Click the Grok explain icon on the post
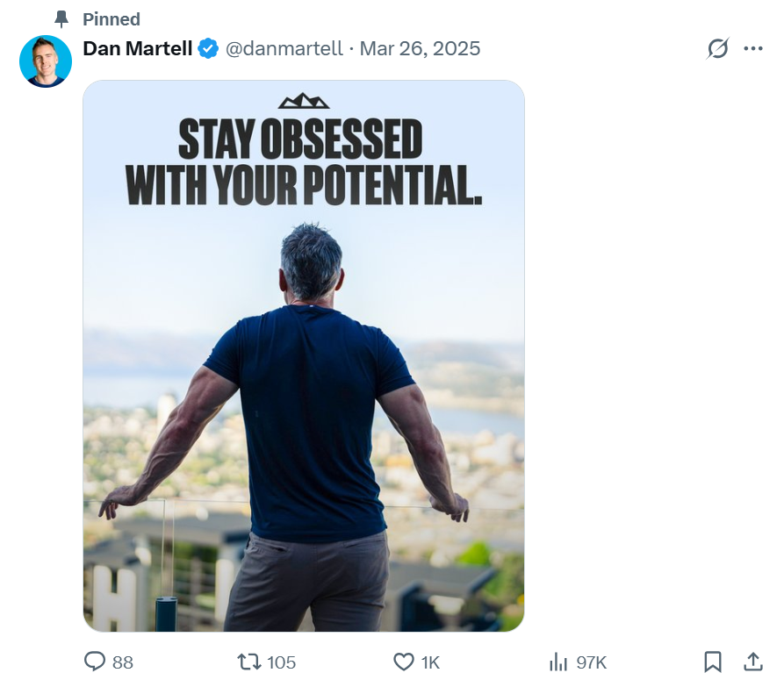 717,49
